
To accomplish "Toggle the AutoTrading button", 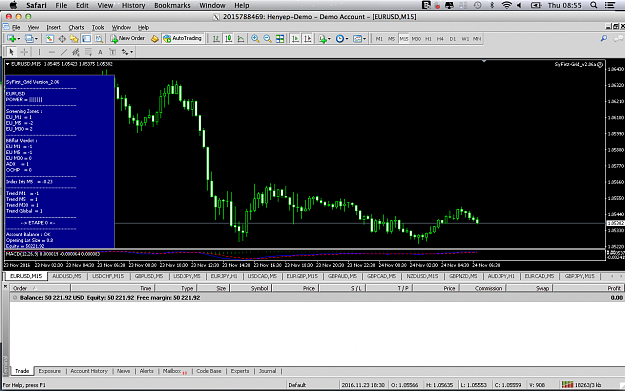I will click(x=183, y=38).
